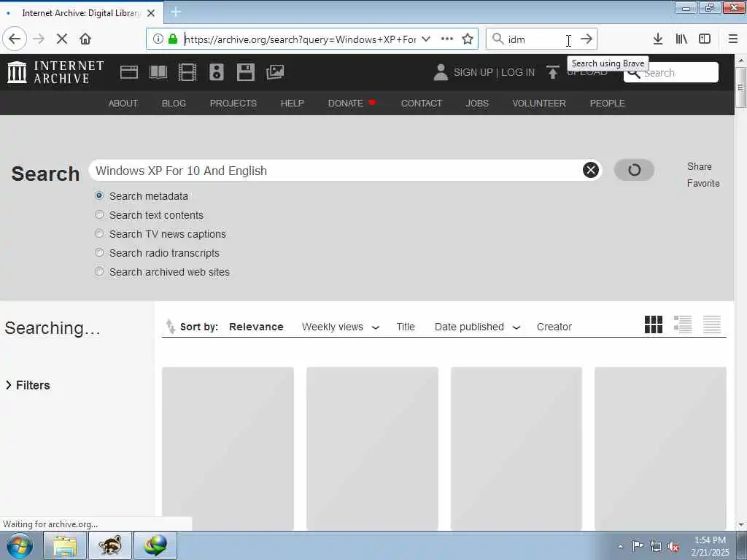Open the Audio speaker icon

coord(216,72)
